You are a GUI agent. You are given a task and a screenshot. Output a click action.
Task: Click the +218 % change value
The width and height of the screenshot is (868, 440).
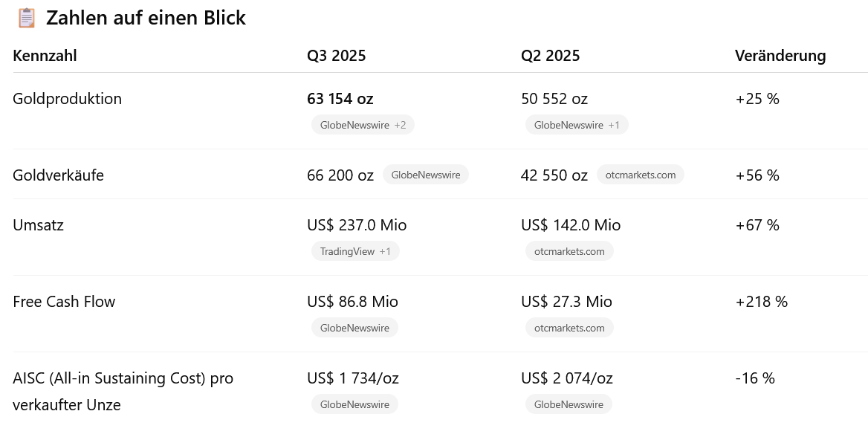point(761,302)
